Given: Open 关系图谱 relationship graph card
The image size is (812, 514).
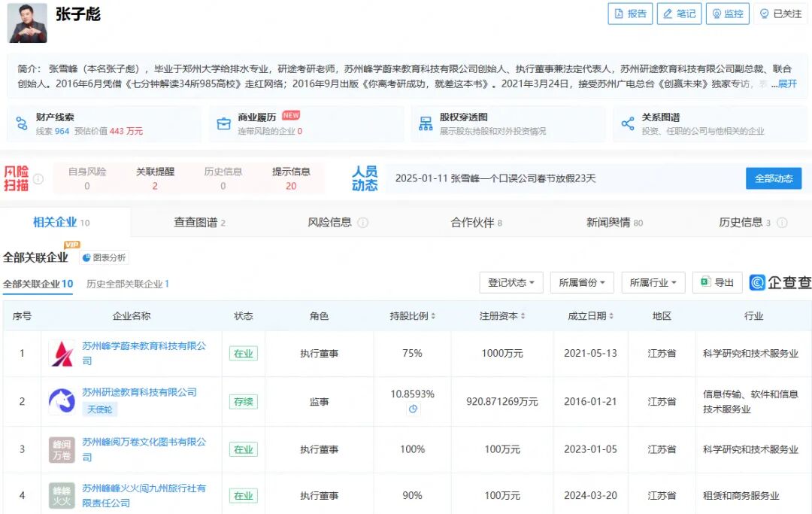Looking at the screenshot, I should 709,123.
